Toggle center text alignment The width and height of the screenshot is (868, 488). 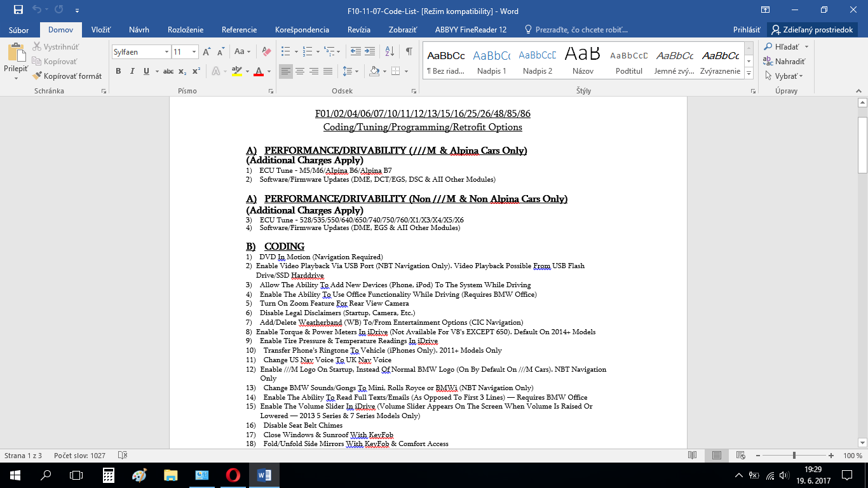[x=300, y=71]
